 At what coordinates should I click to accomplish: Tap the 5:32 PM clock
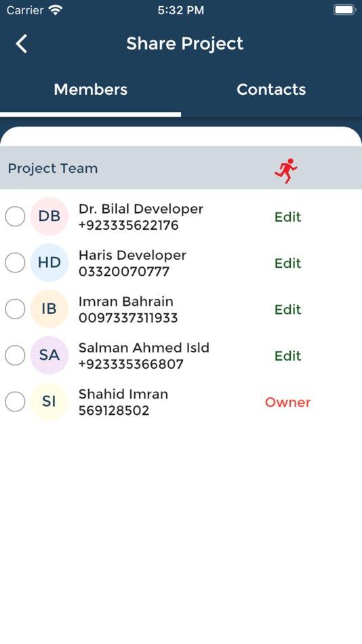181,10
